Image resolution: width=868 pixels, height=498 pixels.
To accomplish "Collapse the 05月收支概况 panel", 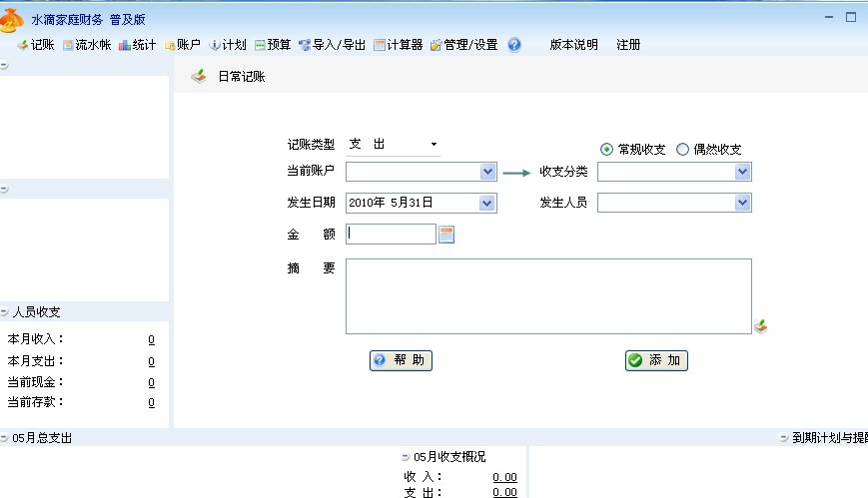I will [406, 457].
